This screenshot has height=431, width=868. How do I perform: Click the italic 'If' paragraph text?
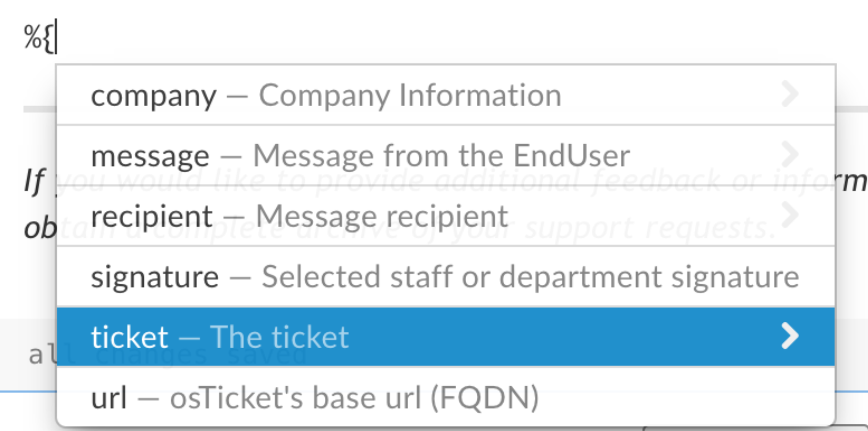pyautogui.click(x=34, y=180)
